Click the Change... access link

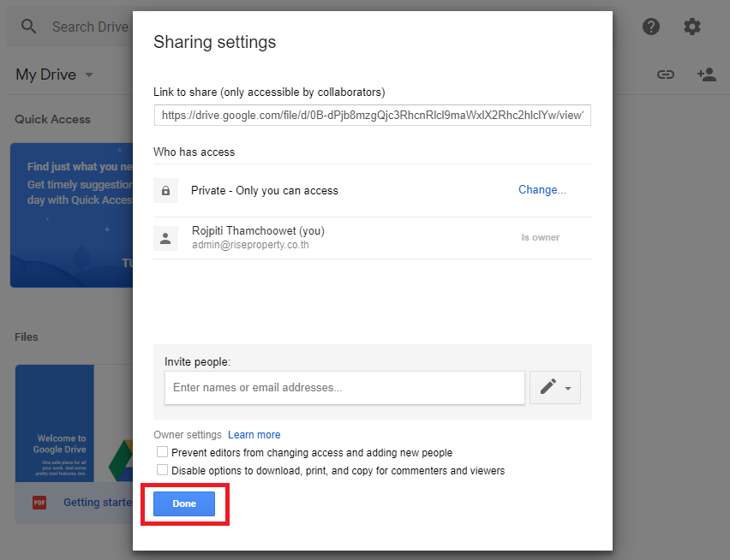point(542,190)
